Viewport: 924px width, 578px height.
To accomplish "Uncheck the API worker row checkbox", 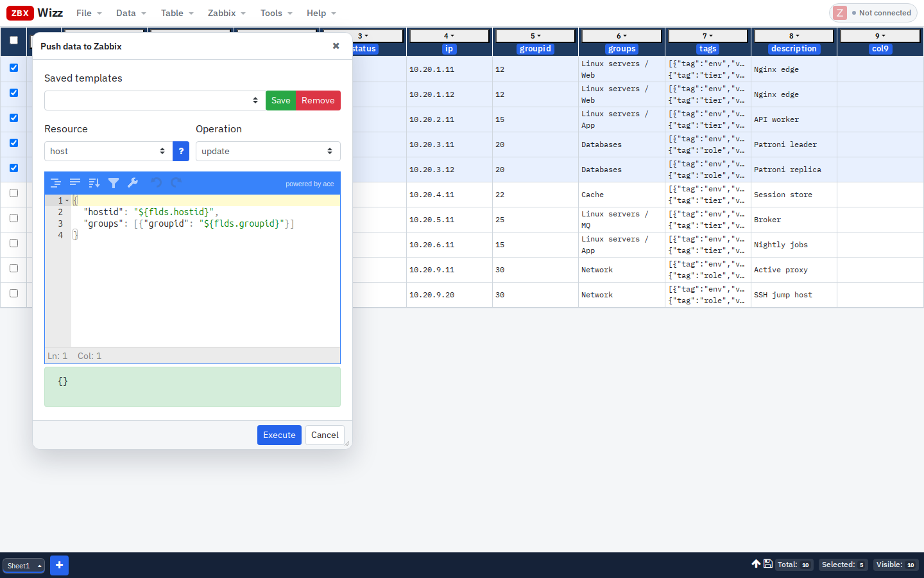I will tap(13, 118).
